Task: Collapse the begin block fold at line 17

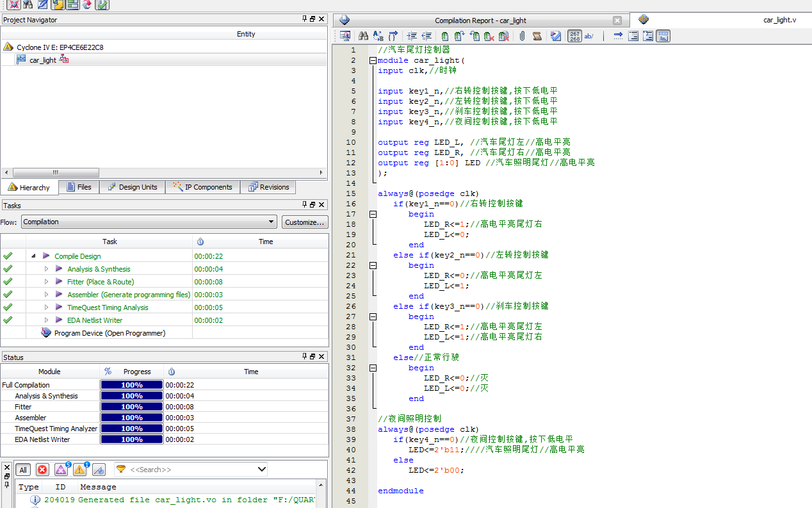Action: click(373, 214)
